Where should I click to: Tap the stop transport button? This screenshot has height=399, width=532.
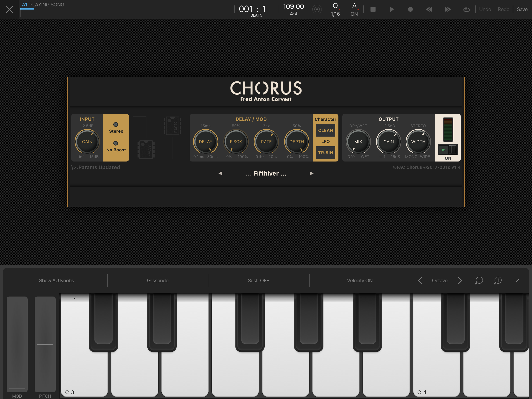point(373,9)
